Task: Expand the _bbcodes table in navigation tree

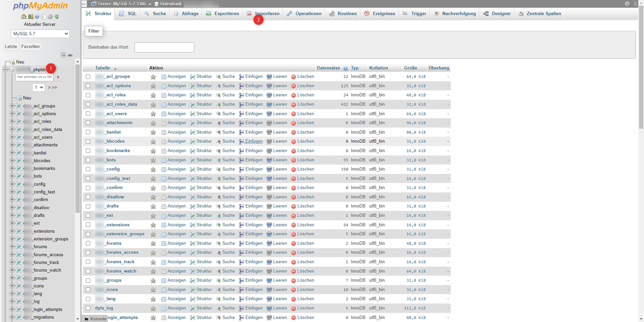Action: [x=12, y=160]
